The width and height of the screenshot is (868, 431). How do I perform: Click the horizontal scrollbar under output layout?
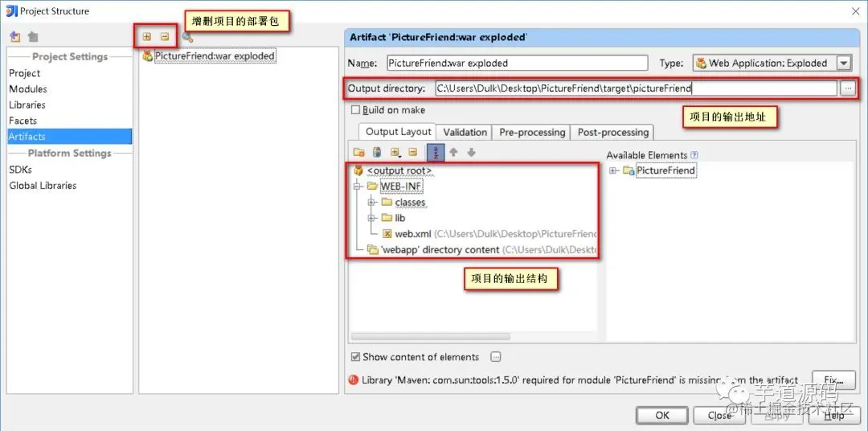click(x=431, y=336)
